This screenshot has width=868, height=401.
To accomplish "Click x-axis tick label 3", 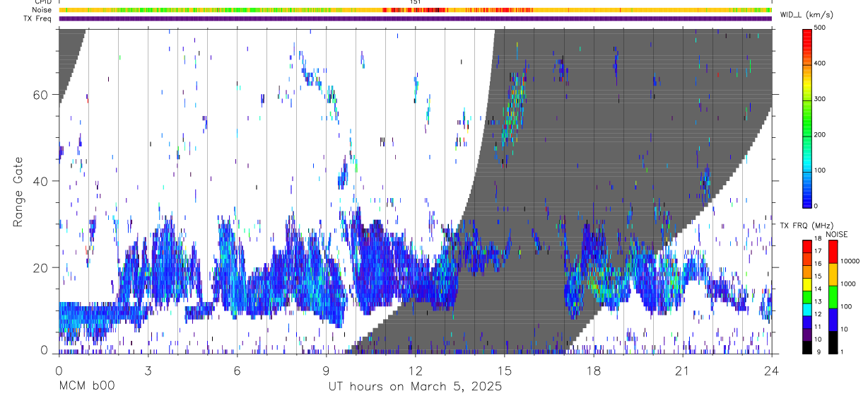I will tap(148, 371).
